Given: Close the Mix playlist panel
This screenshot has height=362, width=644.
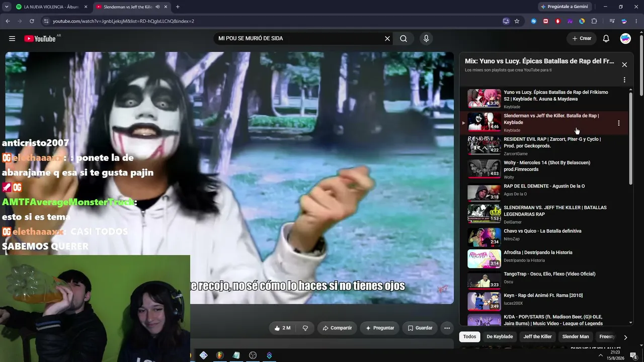Looking at the screenshot, I should (x=624, y=65).
